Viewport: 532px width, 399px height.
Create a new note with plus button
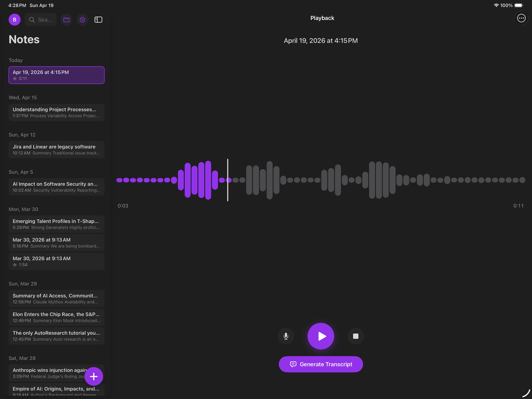coord(94,376)
